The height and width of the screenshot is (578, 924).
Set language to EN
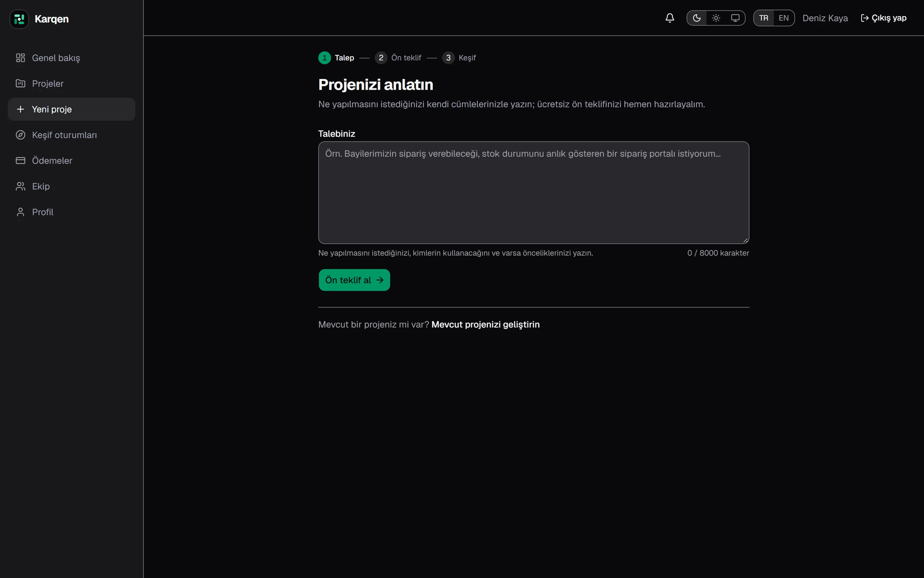coord(783,18)
